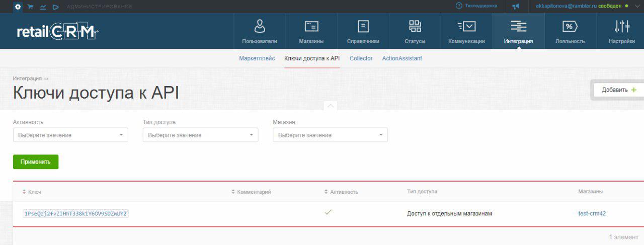Open the Активность filter dropdown
The image size is (644, 245).
tap(70, 135)
